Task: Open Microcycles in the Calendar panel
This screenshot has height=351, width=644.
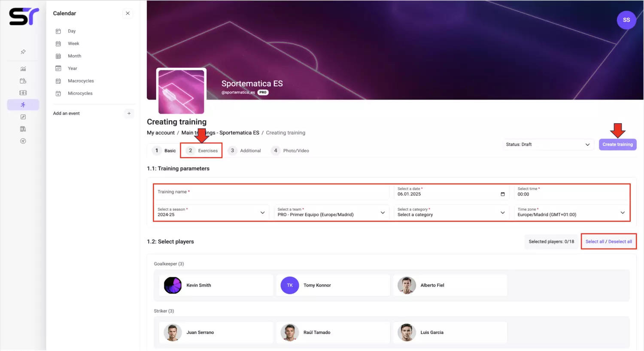Action: click(80, 93)
